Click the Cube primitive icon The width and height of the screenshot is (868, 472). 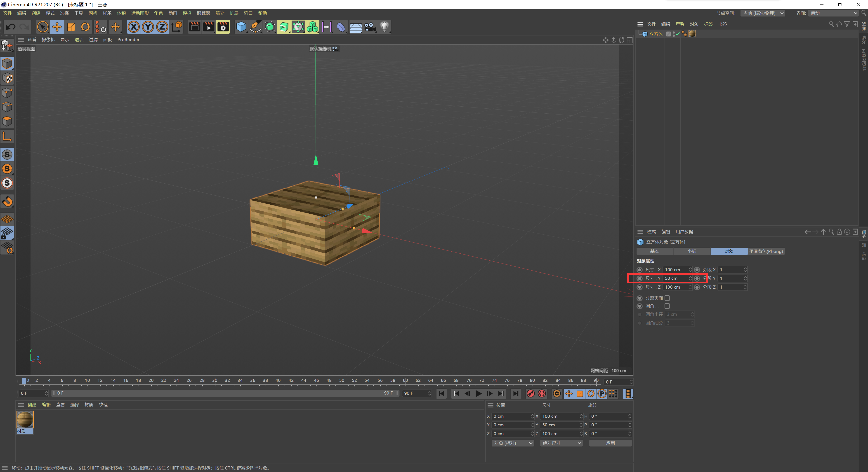241,27
